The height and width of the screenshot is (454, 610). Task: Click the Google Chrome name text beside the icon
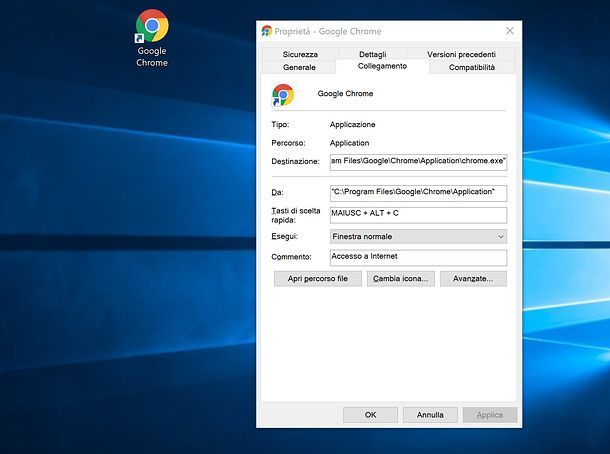[x=345, y=93]
